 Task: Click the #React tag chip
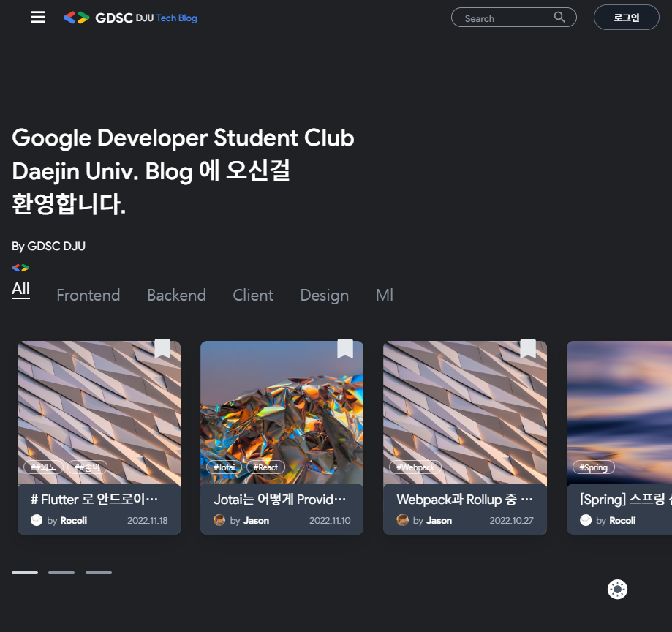pos(265,467)
